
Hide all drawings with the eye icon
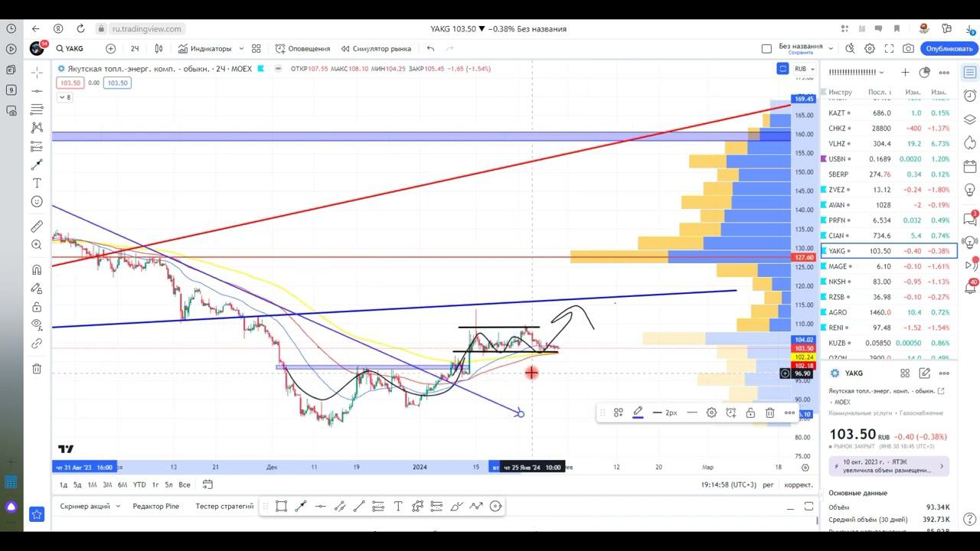pyautogui.click(x=37, y=325)
